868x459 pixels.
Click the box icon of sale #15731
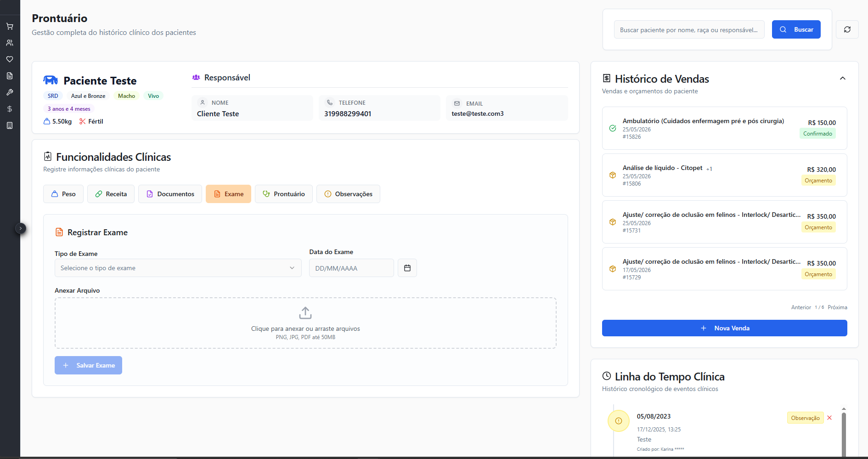(x=613, y=222)
